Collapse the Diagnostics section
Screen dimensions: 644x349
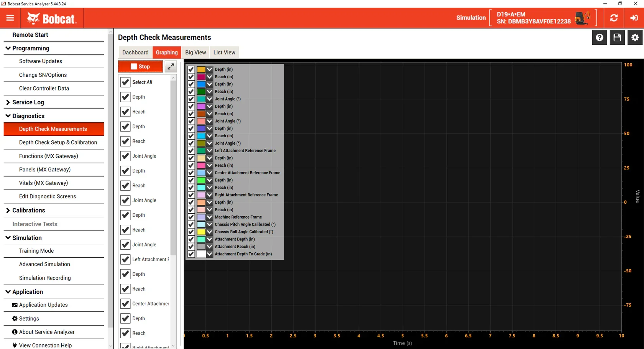tap(8, 116)
